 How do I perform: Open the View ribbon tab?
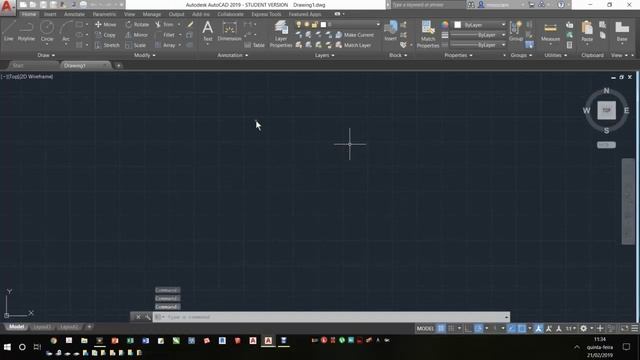click(x=129, y=14)
